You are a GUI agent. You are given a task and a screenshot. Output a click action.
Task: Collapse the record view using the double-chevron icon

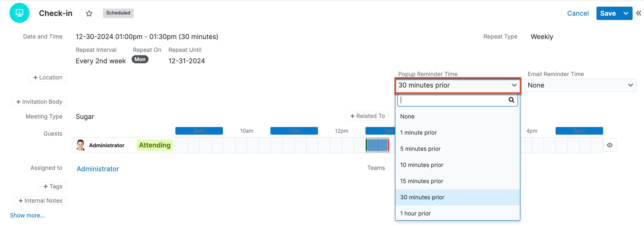tap(638, 13)
